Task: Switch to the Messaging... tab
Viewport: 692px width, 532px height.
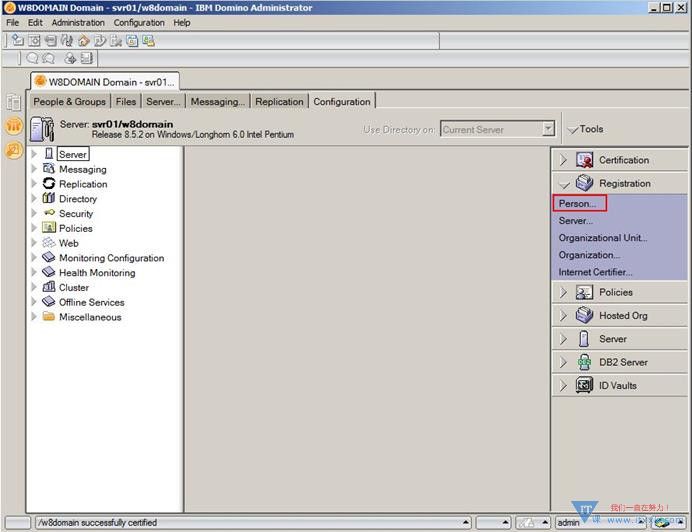Action: [217, 102]
